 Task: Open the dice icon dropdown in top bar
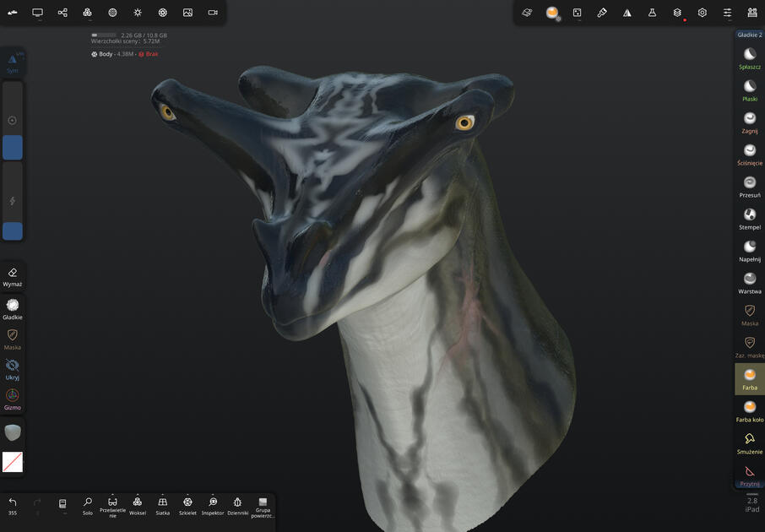tap(578, 13)
